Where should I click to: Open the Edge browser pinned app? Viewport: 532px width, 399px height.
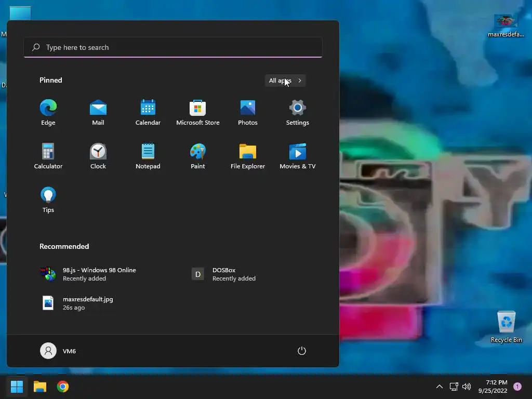[x=48, y=113]
